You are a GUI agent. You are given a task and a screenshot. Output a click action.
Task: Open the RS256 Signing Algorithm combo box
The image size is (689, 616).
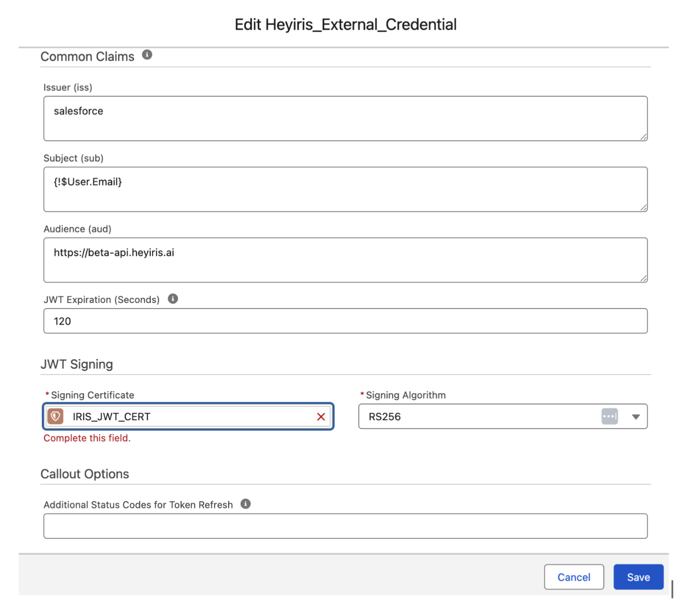(503, 417)
